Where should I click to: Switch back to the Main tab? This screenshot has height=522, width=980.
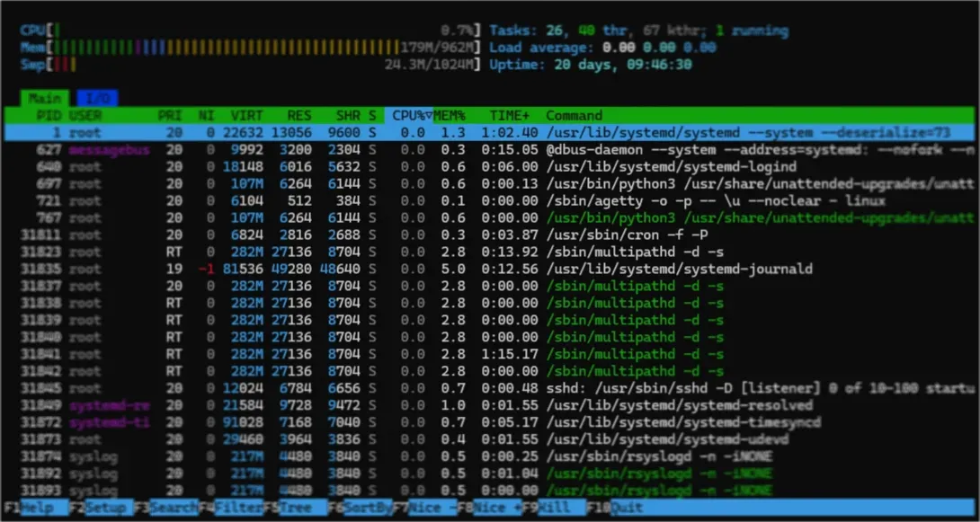click(x=43, y=98)
